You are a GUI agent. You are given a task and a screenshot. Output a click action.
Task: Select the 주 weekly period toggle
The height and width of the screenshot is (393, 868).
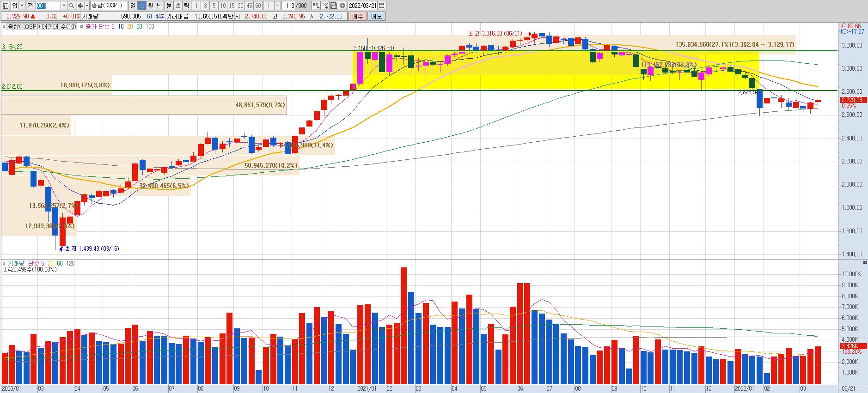coord(142,6)
